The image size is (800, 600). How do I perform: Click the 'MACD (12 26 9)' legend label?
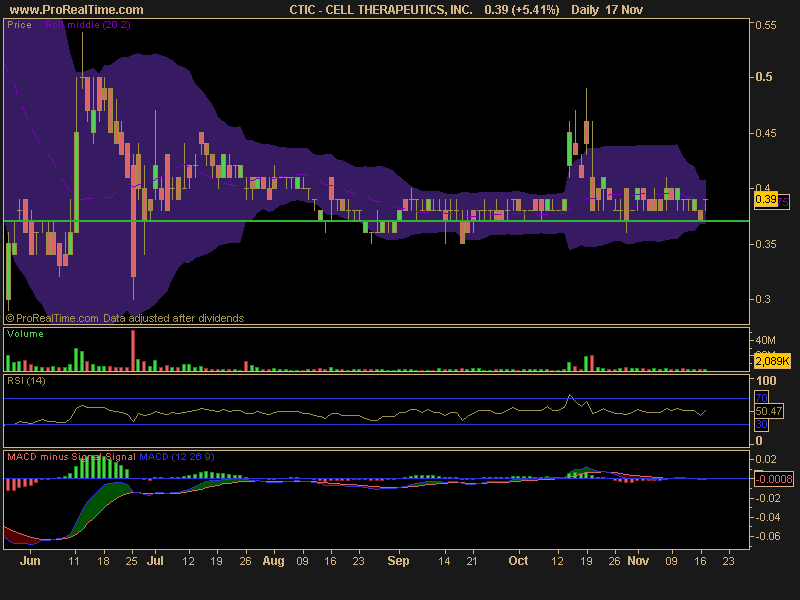[x=177, y=457]
